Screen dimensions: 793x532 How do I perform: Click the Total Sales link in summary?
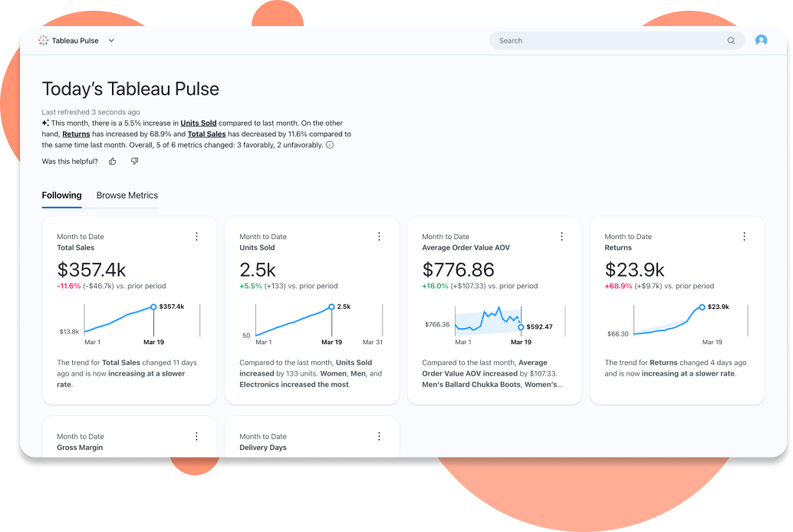(206, 134)
